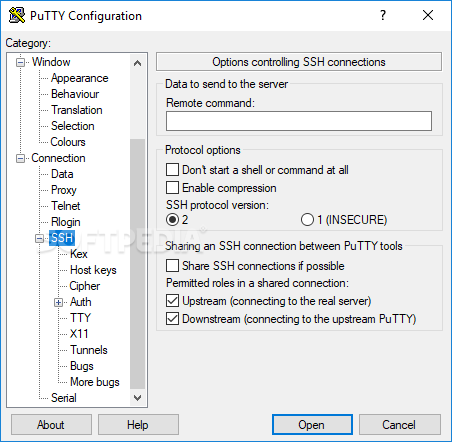Click the category scrollbar down arrow
Image resolution: width=452 pixels, height=442 pixels.
click(137, 398)
